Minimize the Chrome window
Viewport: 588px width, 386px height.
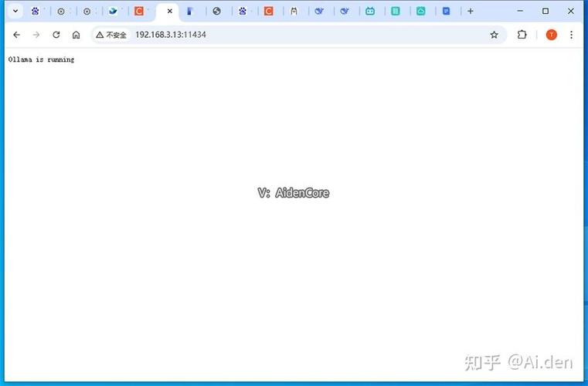520,12
